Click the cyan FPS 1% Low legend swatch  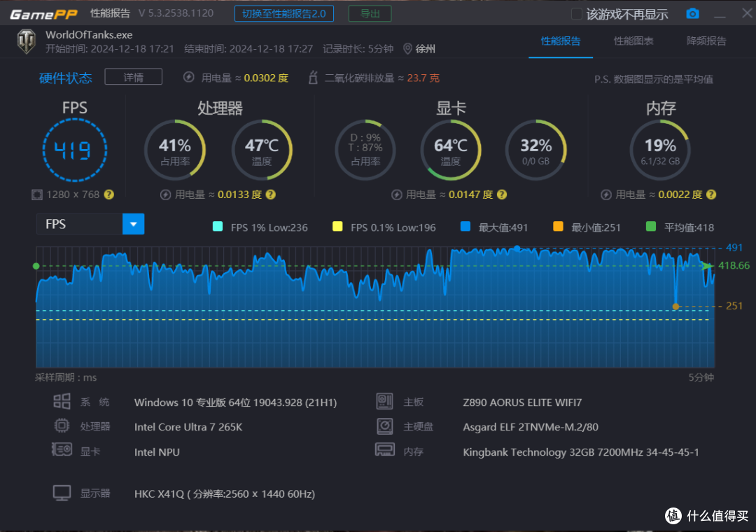click(x=218, y=227)
